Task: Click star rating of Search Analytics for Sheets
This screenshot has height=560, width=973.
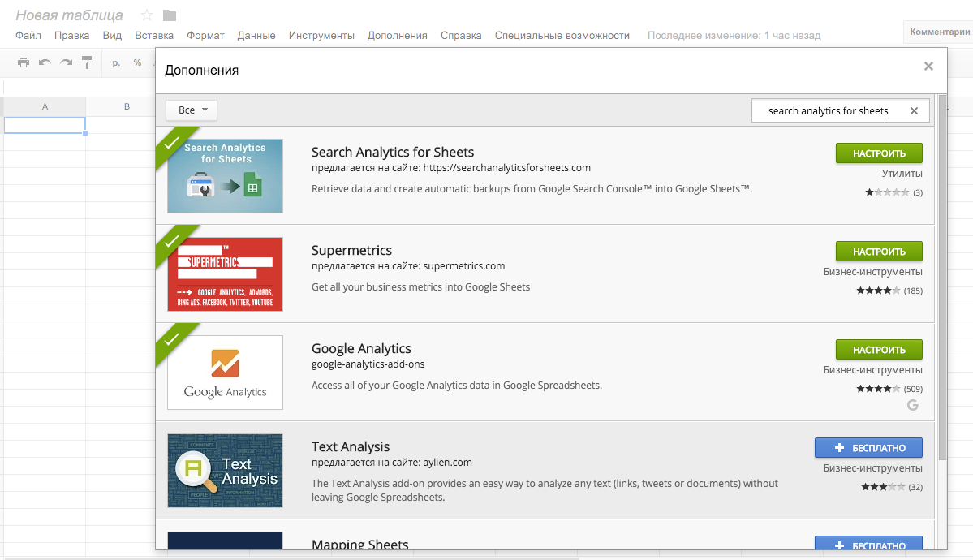Action: click(x=887, y=192)
